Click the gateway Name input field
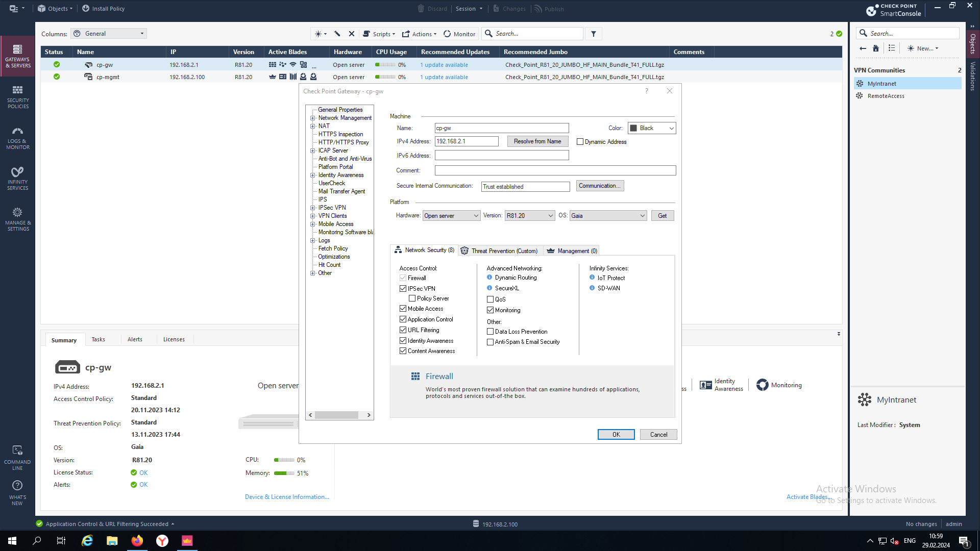 point(502,128)
